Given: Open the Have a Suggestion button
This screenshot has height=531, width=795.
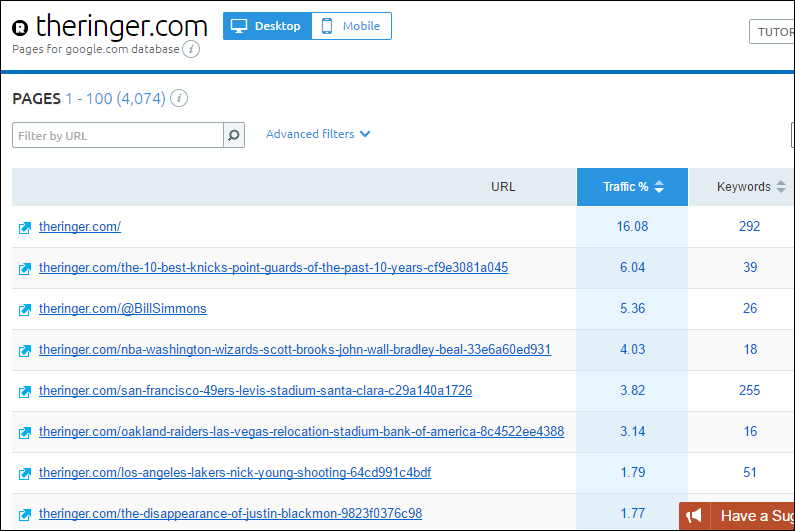Looking at the screenshot, I should click(737, 516).
